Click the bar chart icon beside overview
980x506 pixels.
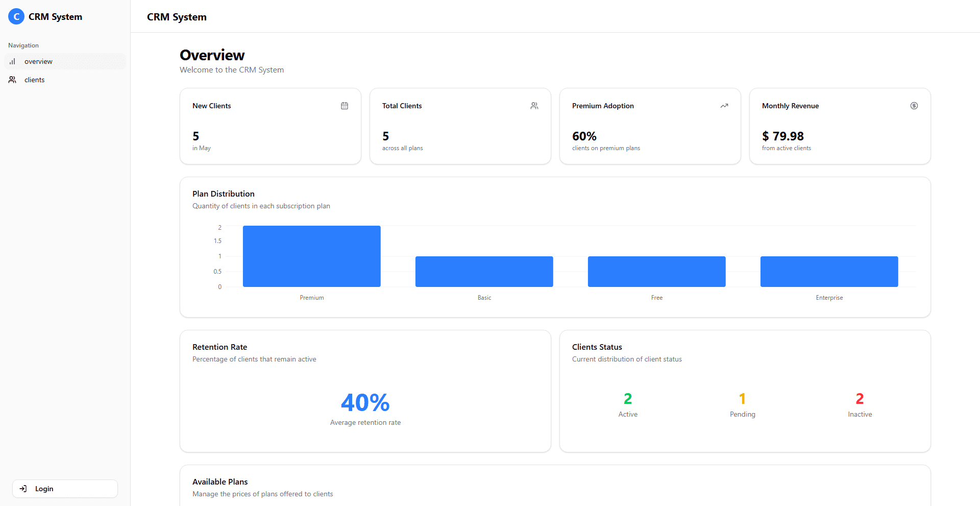(x=12, y=61)
